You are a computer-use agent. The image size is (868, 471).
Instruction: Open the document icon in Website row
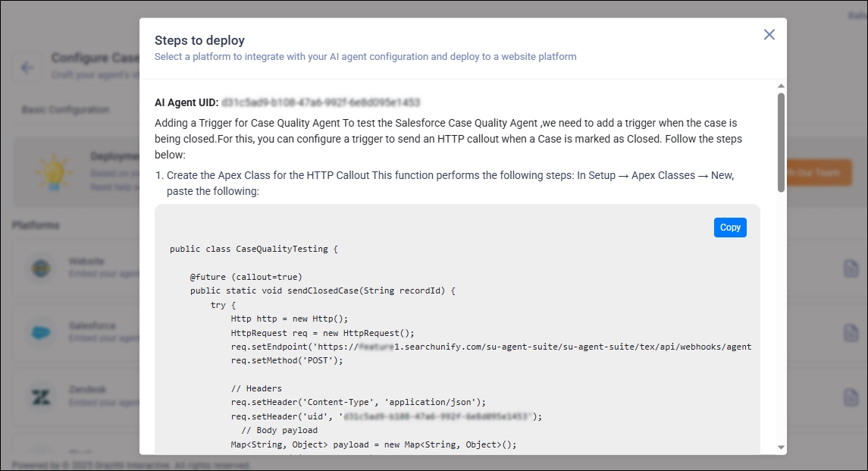click(851, 268)
